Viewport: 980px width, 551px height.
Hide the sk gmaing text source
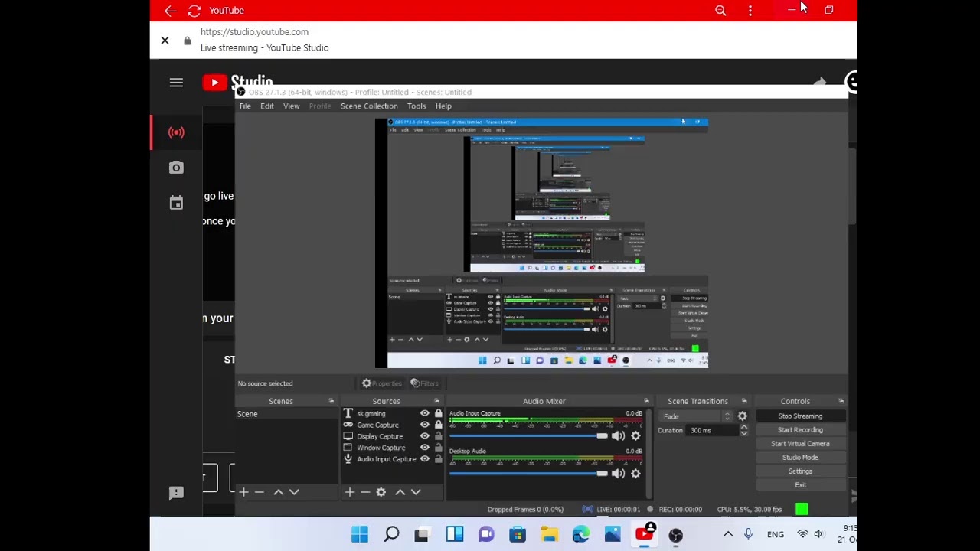point(424,413)
